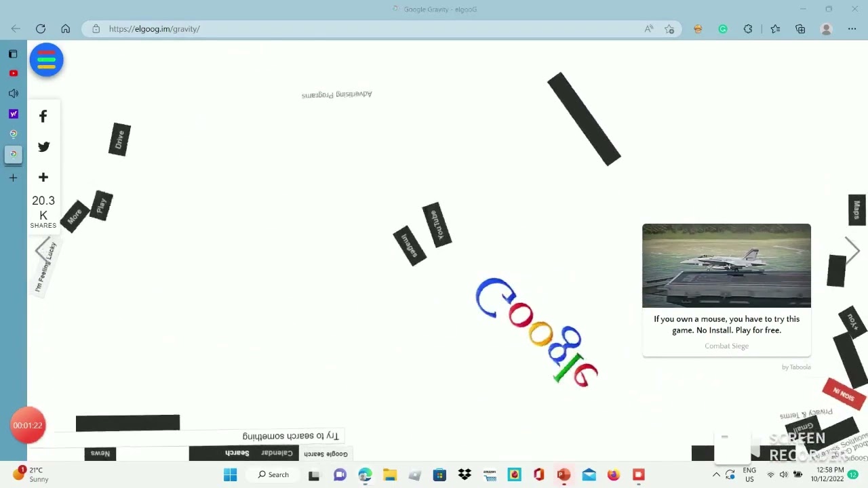Screen dimensions: 868x488
Task: Click the red recording timer indicator
Action: [28, 426]
